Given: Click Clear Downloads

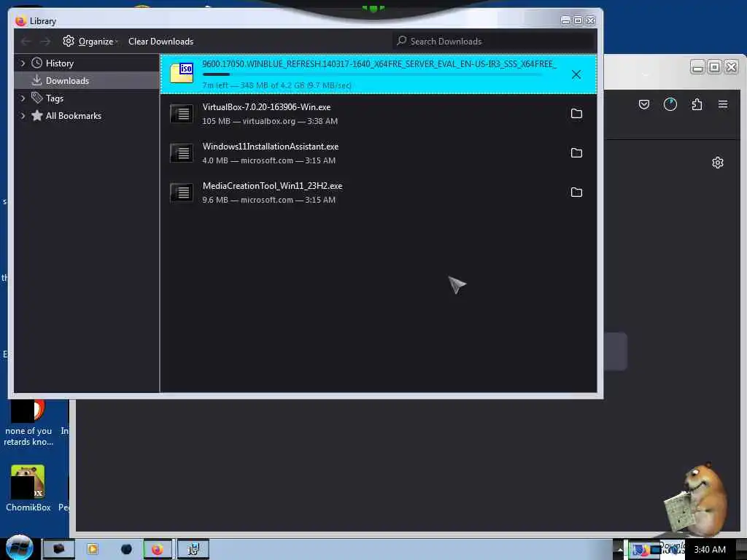Looking at the screenshot, I should pos(160,42).
